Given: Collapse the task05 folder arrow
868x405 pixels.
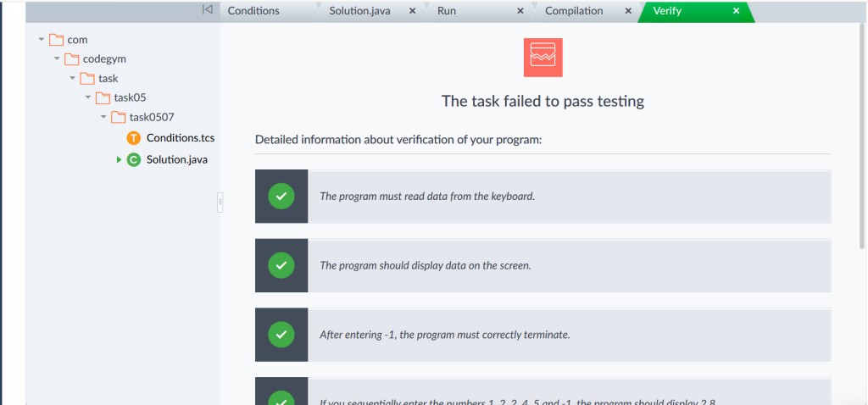Looking at the screenshot, I should [x=87, y=97].
